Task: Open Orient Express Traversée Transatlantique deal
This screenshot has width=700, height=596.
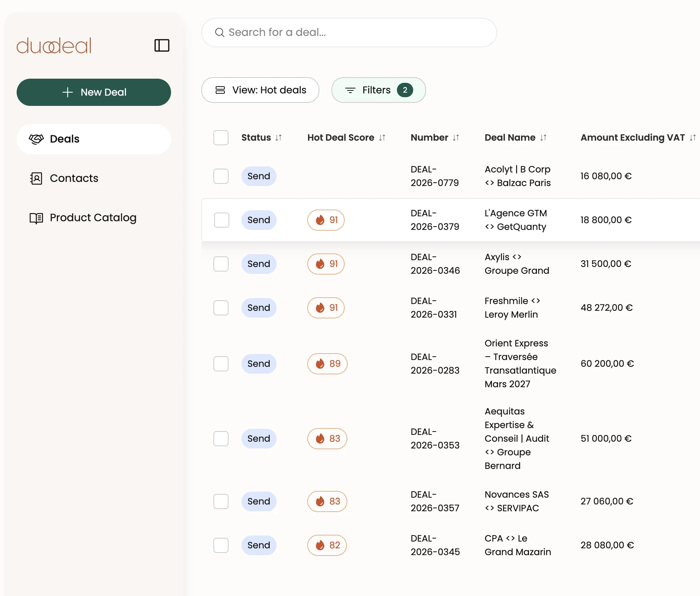Action: [x=520, y=364]
